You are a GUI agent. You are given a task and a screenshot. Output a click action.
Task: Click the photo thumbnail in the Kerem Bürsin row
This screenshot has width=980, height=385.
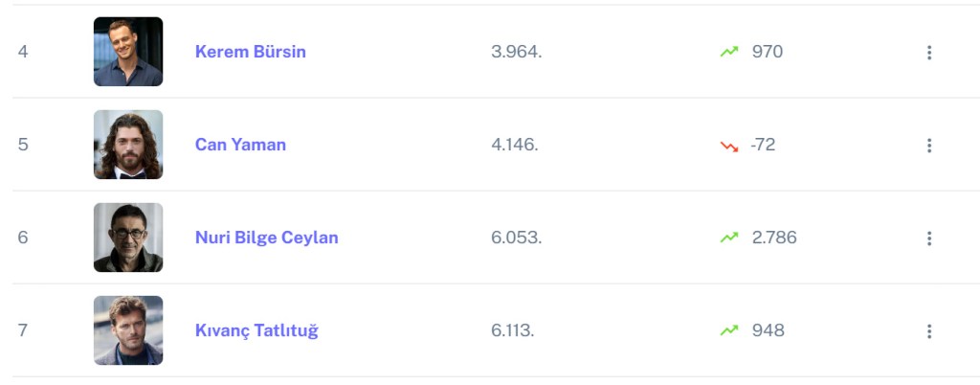[128, 52]
